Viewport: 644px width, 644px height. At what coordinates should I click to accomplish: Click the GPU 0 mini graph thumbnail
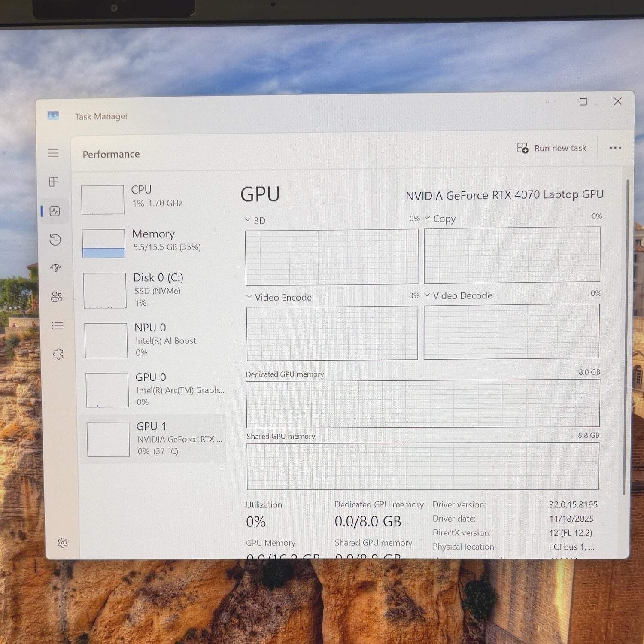click(107, 390)
